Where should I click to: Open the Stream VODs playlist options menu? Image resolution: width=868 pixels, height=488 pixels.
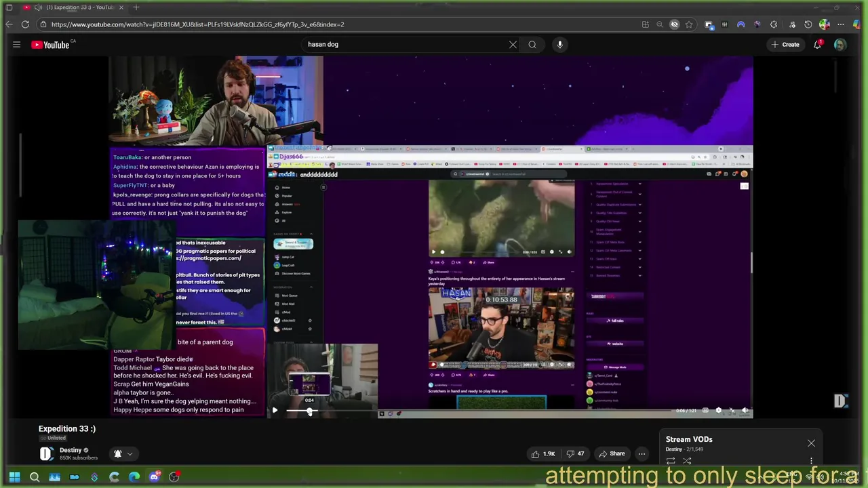click(811, 462)
